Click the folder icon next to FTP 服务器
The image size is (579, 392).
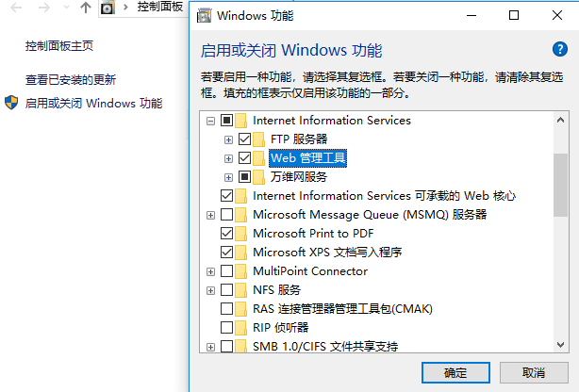click(258, 139)
